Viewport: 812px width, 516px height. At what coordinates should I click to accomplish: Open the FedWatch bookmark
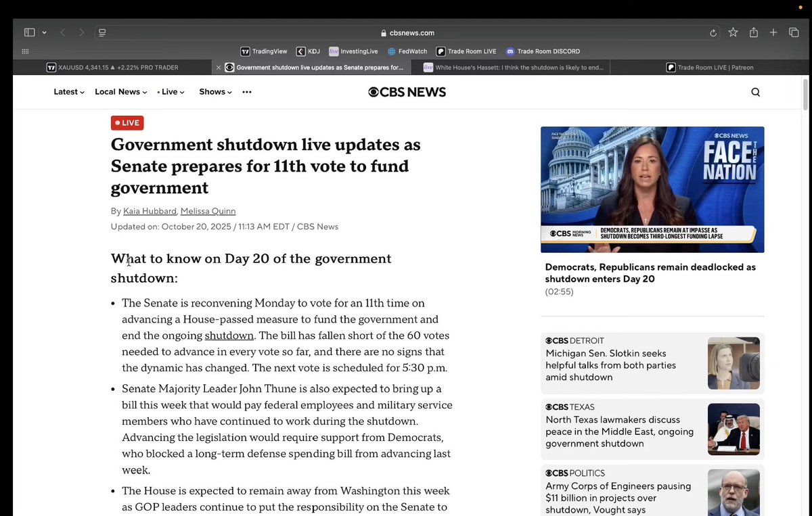pyautogui.click(x=407, y=51)
